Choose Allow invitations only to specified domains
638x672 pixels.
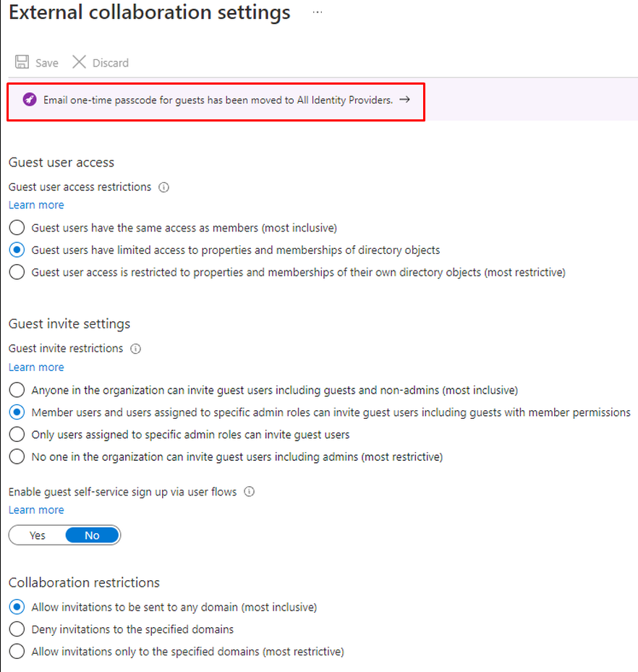[17, 652]
